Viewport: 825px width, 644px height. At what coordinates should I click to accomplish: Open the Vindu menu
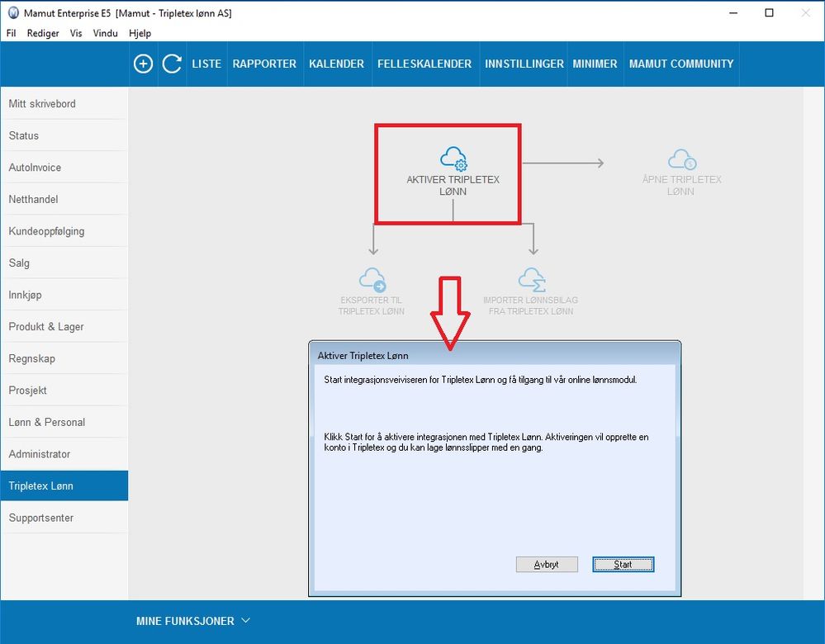tap(105, 33)
